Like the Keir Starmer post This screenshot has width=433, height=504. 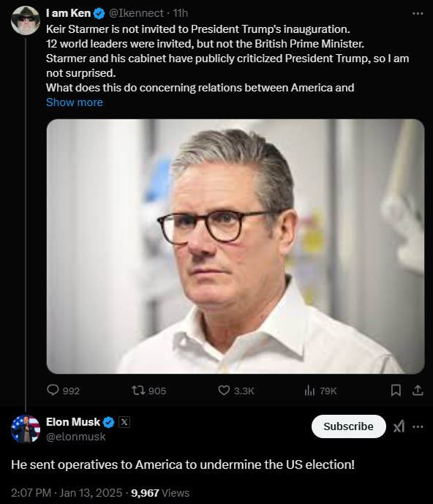pyautogui.click(x=236, y=391)
